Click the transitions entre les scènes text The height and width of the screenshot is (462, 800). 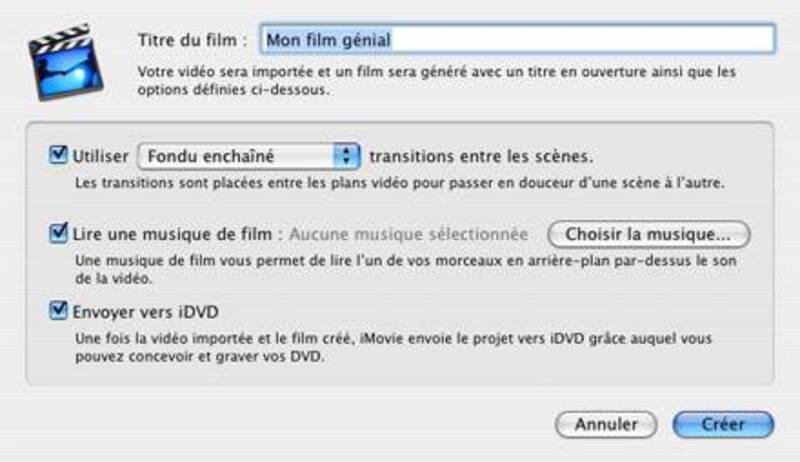pos(481,156)
